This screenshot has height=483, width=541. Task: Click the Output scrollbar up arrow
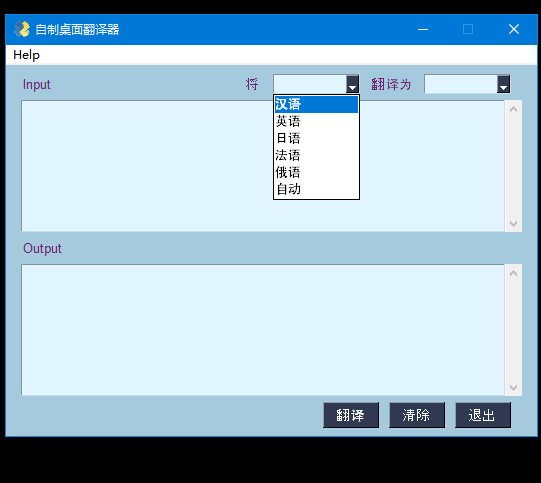click(x=513, y=273)
